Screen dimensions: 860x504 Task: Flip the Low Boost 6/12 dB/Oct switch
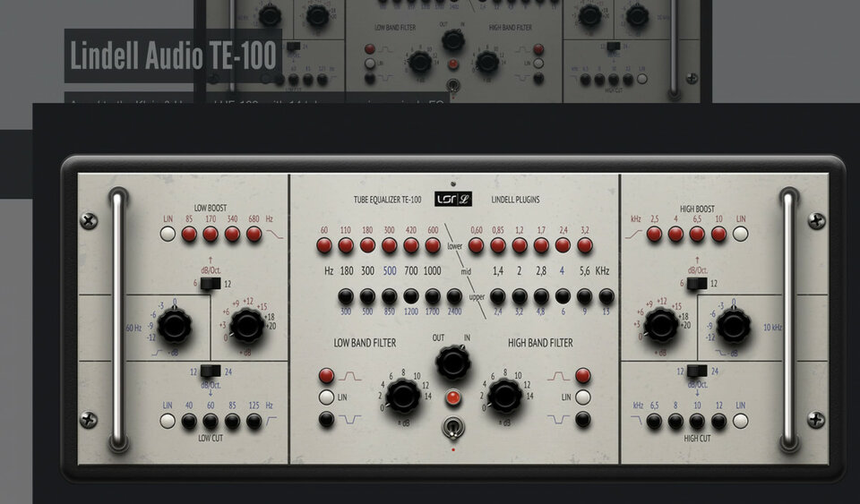(211, 283)
